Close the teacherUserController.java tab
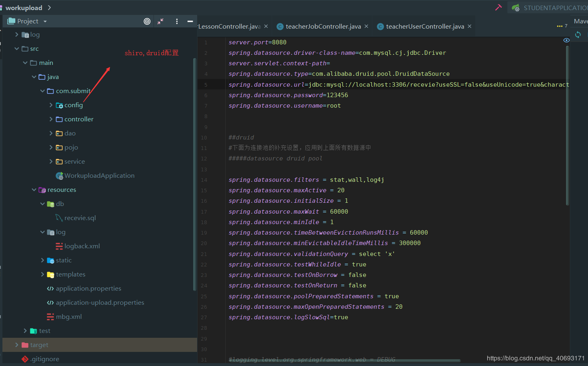The width and height of the screenshot is (588, 366). (470, 27)
